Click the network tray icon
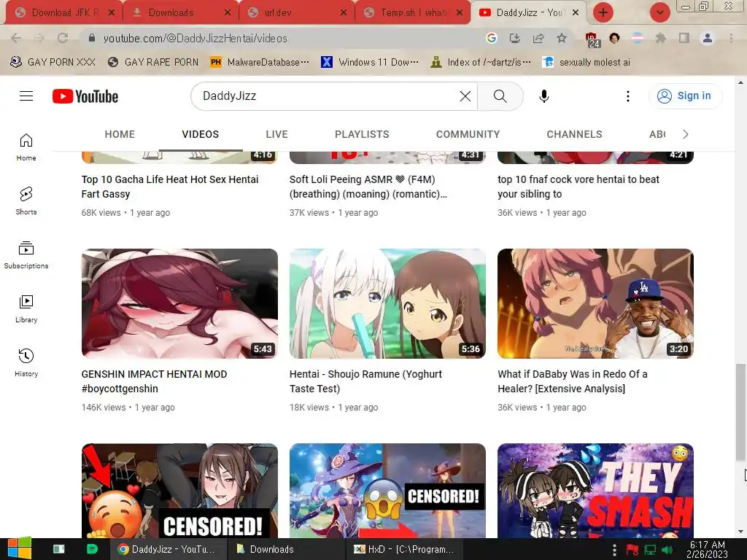The width and height of the screenshot is (747, 560). (650, 550)
